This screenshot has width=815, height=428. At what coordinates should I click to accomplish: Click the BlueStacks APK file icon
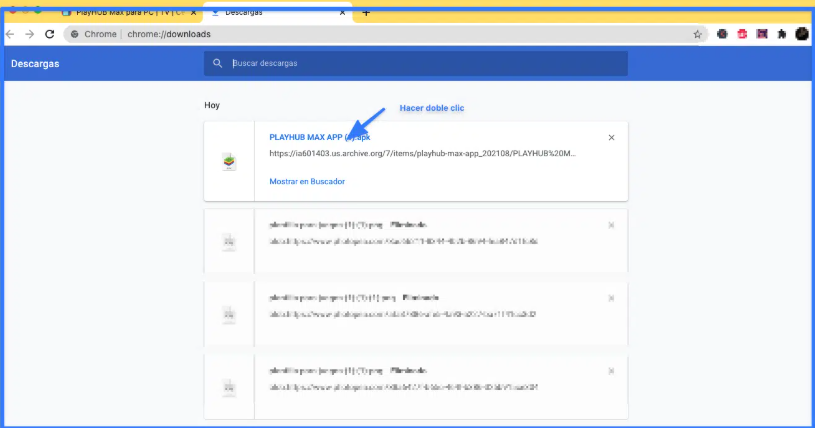[229, 161]
